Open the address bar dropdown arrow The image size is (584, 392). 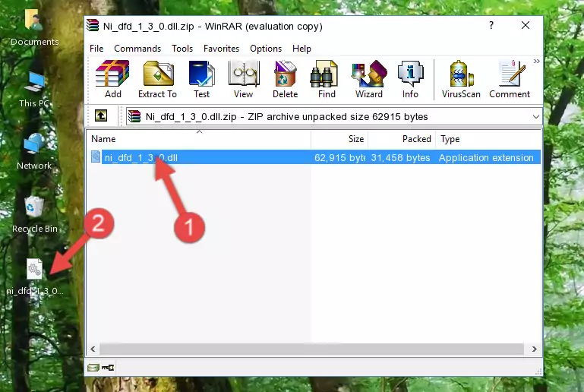[x=536, y=117]
